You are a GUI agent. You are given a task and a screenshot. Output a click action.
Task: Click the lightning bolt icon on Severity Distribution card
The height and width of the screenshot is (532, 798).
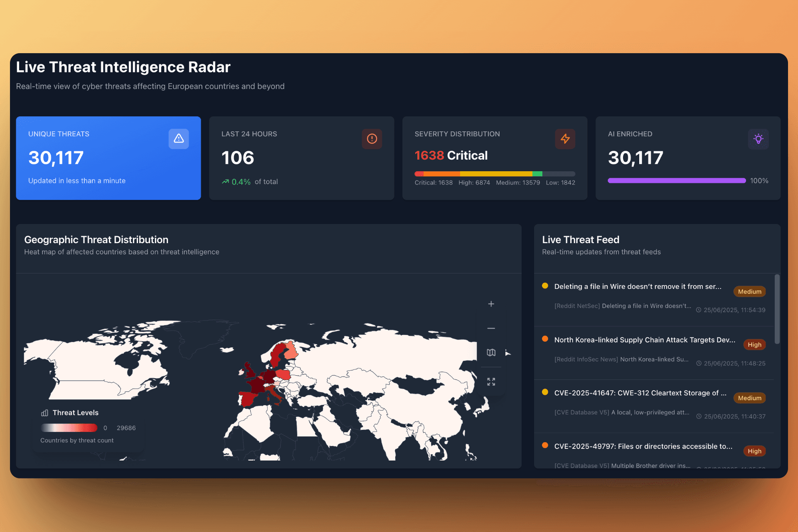pos(565,139)
